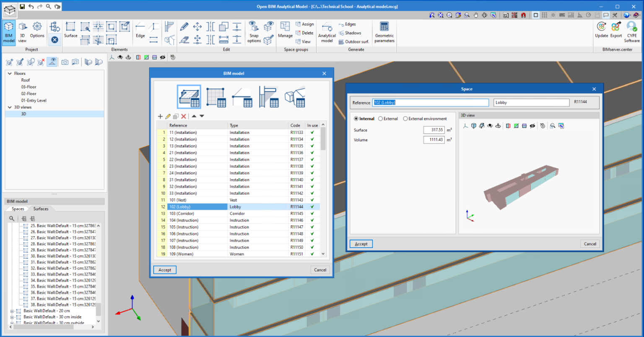This screenshot has height=337, width=644.
Task: Select the External radio button
Action: [x=381, y=119]
